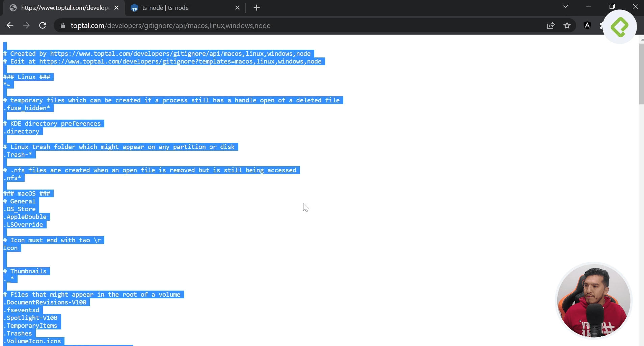Click the '.Trashes' line
Image resolution: width=644 pixels, height=346 pixels.
18,333
